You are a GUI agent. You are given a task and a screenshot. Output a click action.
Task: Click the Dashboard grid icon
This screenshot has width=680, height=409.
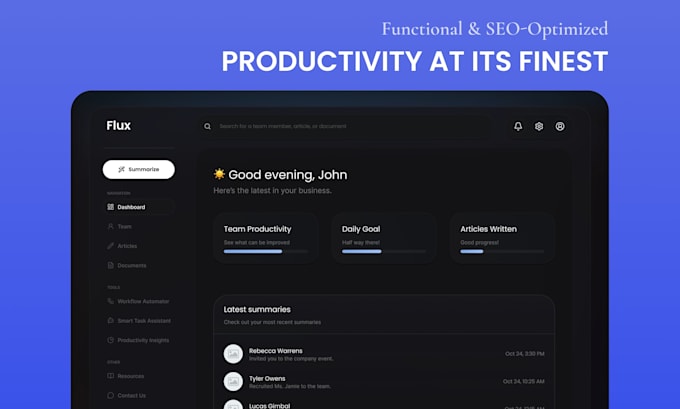pos(111,207)
